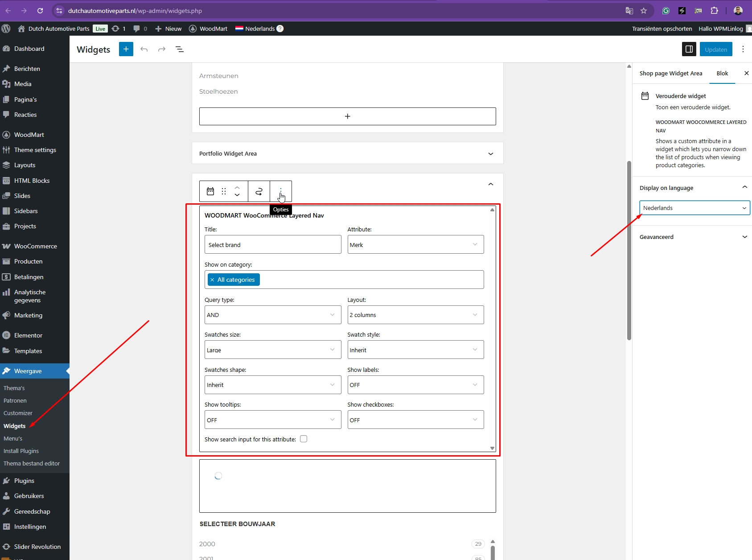Screen dimensions: 752x560
Task: Open the Show tooltips dropdown
Action: pyautogui.click(x=273, y=420)
